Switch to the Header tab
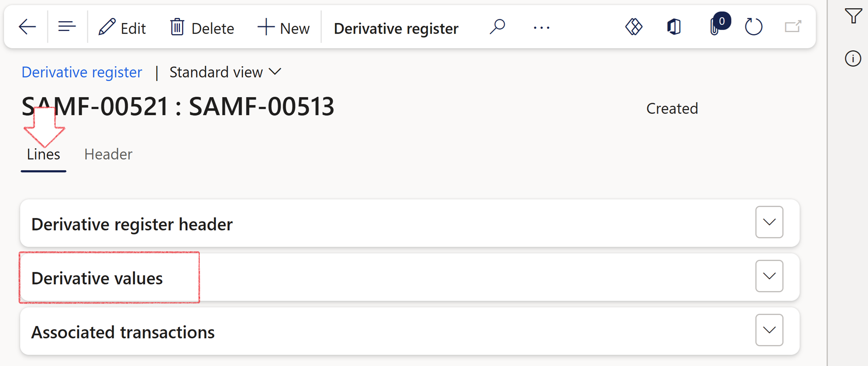This screenshot has width=868, height=366. point(108,154)
